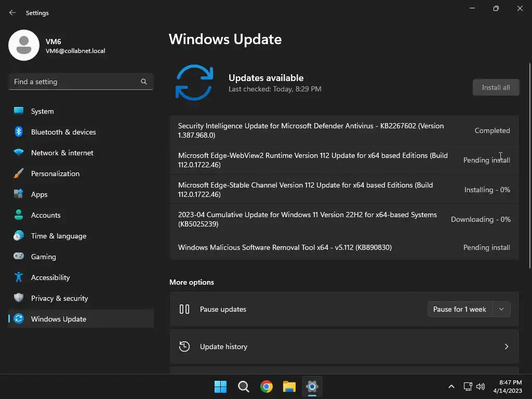The image size is (532, 399).
Task: Click the Settings gear on taskbar
Action: (312, 387)
